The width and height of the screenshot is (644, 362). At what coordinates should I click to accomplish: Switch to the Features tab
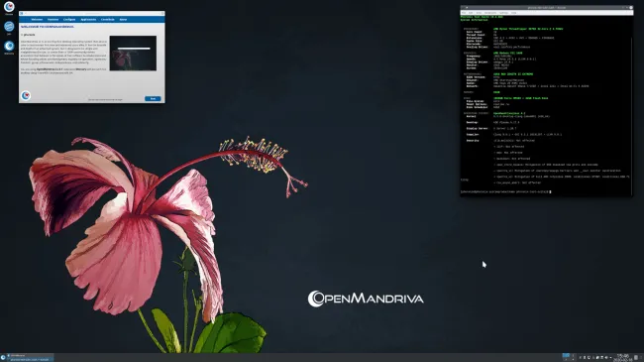coord(53,19)
